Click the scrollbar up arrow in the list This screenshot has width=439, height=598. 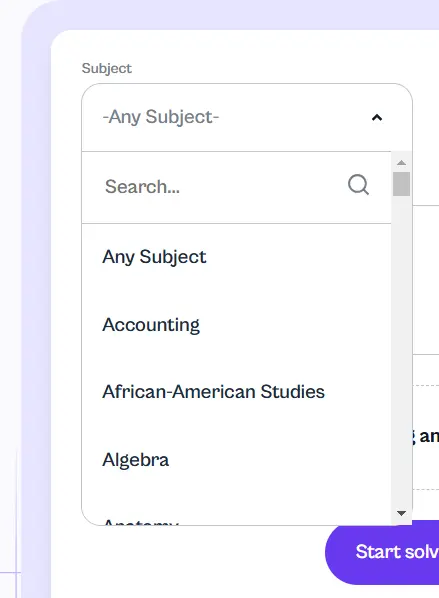coord(401,162)
